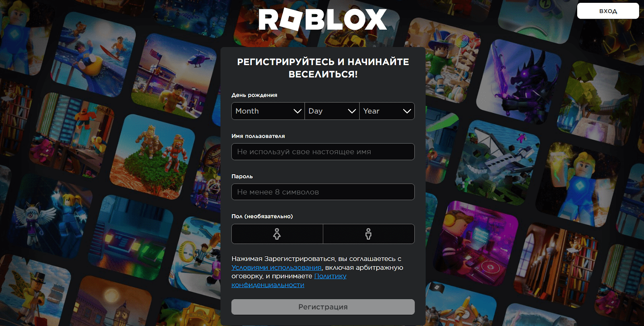Select the female gender icon
644x326 pixels.
click(x=277, y=234)
